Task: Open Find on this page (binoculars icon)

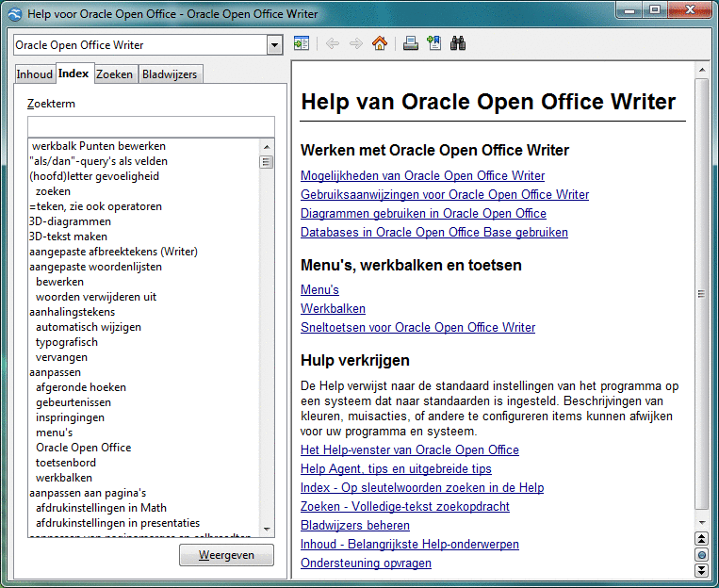Action: coord(458,43)
